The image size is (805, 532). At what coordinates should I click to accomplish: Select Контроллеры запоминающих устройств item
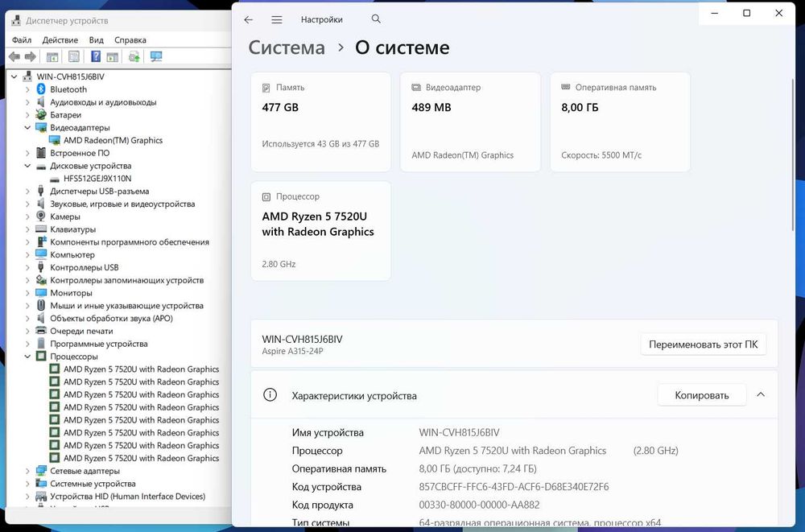(x=127, y=280)
